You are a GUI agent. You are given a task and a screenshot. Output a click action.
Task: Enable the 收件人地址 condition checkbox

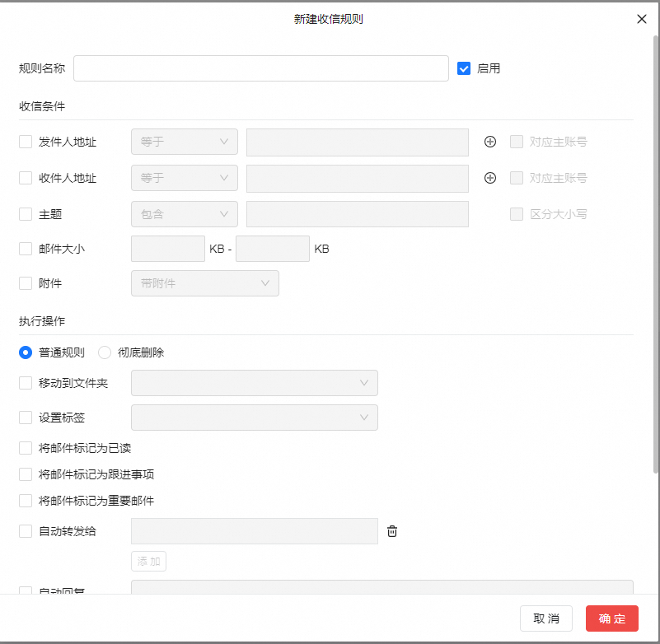[x=25, y=178]
